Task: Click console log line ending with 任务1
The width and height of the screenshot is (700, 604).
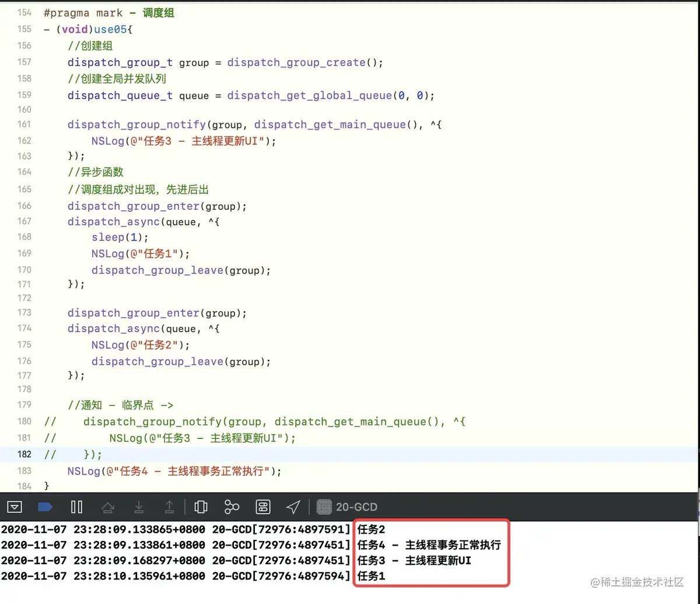Action: click(x=193, y=577)
